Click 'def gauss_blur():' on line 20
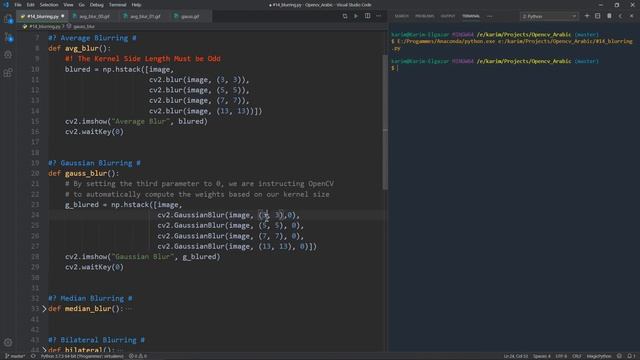Image resolution: width=640 pixels, height=360 pixels. [84, 173]
